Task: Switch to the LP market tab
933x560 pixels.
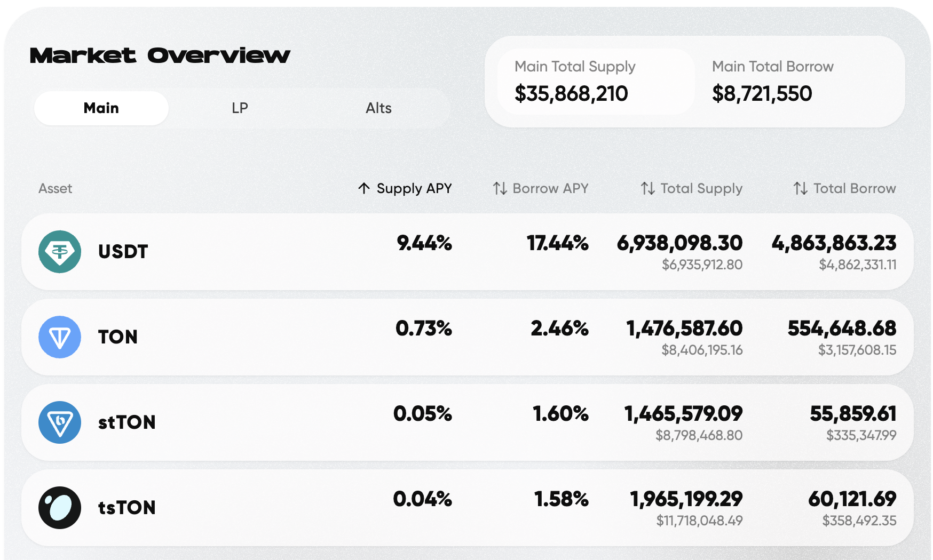Action: point(240,108)
